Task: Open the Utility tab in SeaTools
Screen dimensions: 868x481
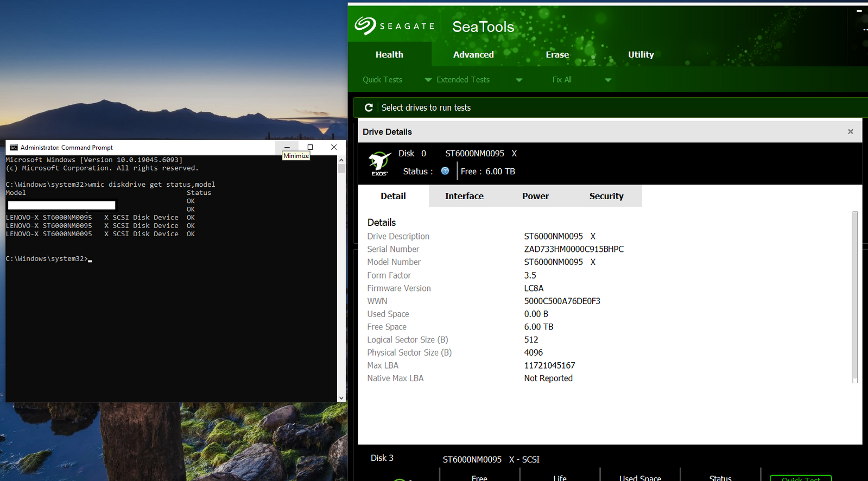Action: pyautogui.click(x=641, y=54)
